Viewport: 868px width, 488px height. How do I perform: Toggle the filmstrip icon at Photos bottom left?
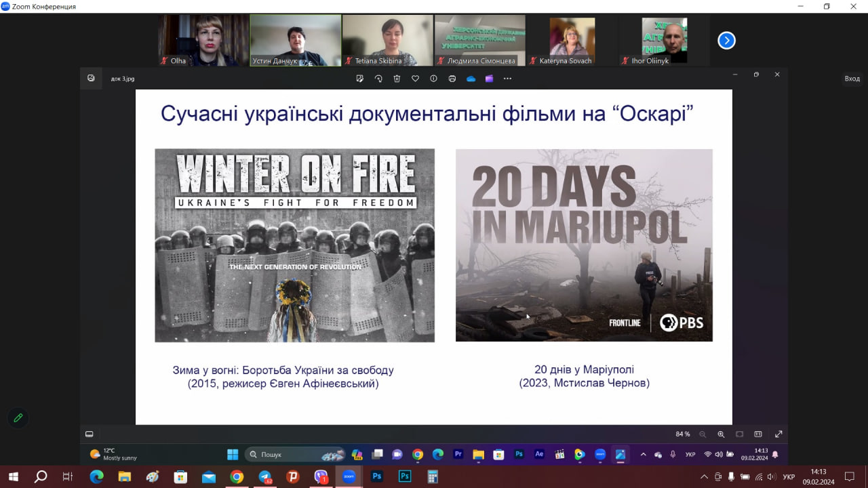point(89,434)
